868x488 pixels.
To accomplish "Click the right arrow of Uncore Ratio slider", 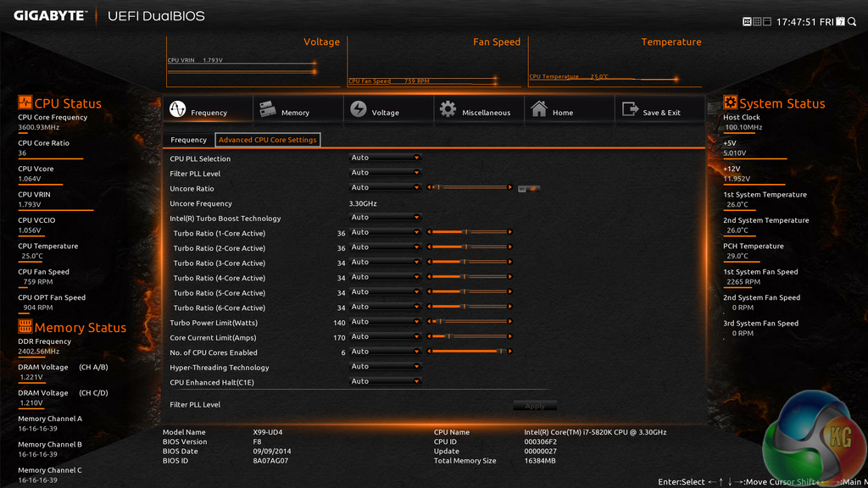I will (509, 187).
